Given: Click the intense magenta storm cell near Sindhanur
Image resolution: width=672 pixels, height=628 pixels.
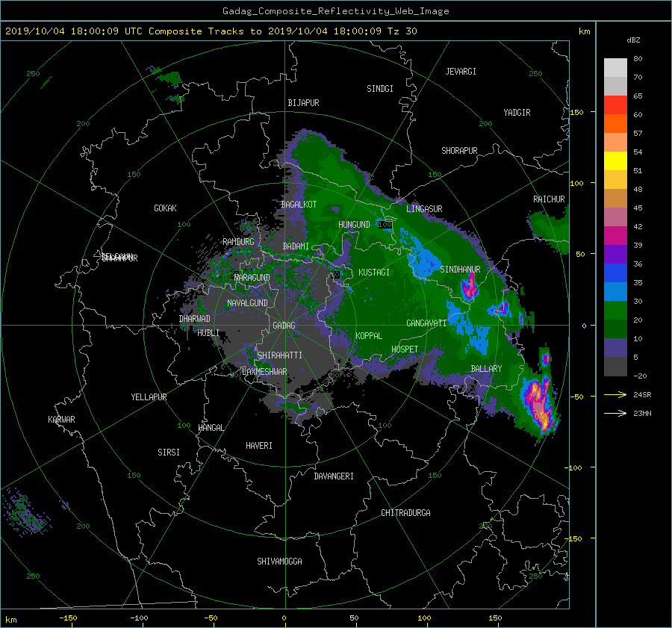Looking at the screenshot, I should [470, 286].
